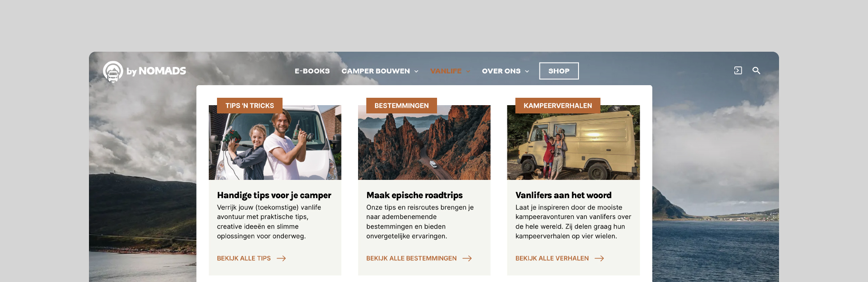Open the Bekijk alle bestemmingen link

point(411,259)
